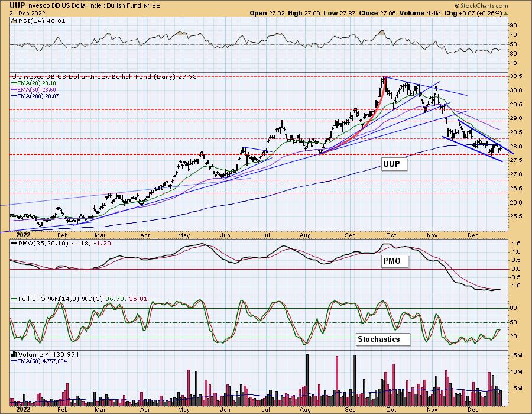This screenshot has height=414, width=532.
Task: Click the 30.5 price axis label
Action: 515,76
